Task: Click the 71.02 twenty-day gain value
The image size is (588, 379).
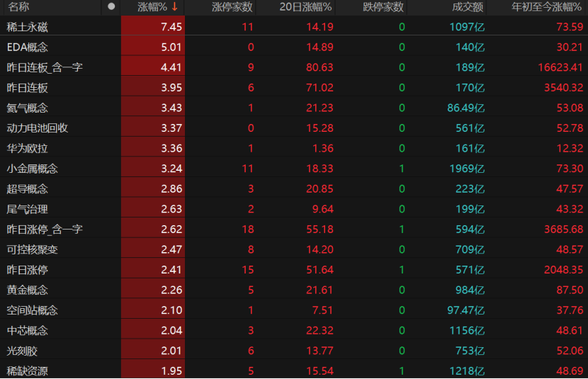Action: [320, 88]
